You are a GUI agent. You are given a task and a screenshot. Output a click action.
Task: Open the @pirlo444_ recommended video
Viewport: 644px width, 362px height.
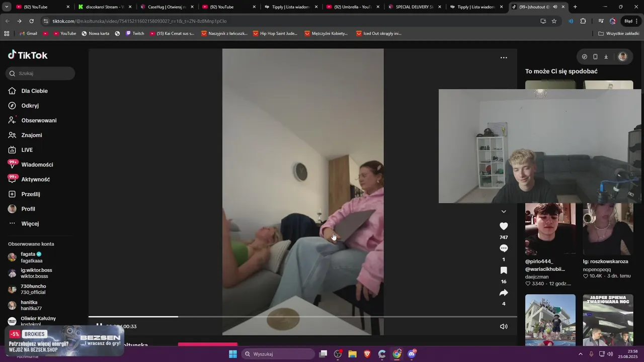click(x=550, y=229)
